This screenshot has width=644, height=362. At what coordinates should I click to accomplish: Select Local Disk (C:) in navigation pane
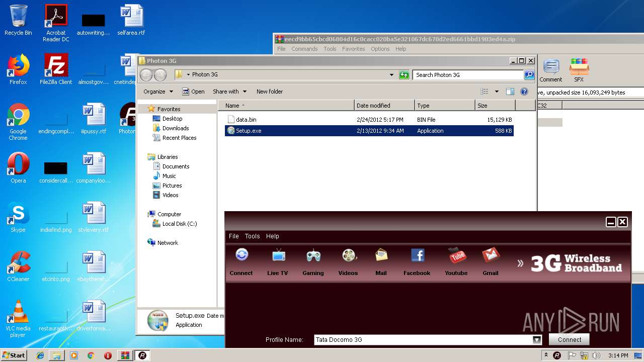point(175,224)
